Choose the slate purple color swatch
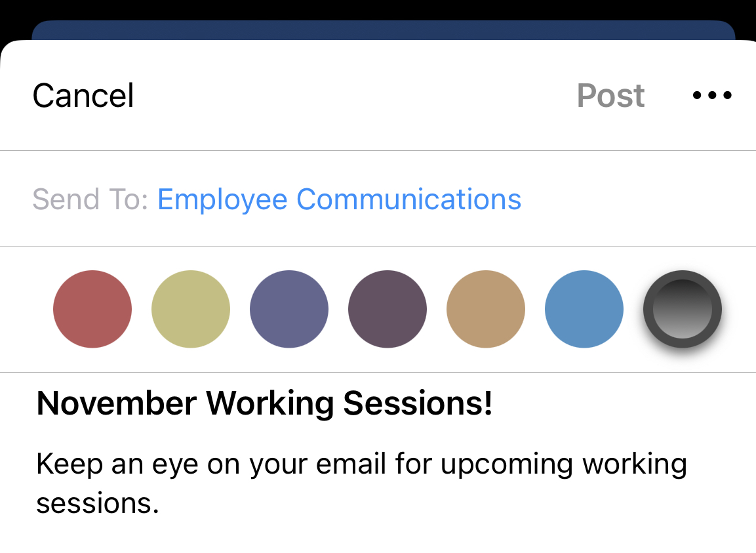Viewport: 756px width, 553px height. (x=289, y=309)
